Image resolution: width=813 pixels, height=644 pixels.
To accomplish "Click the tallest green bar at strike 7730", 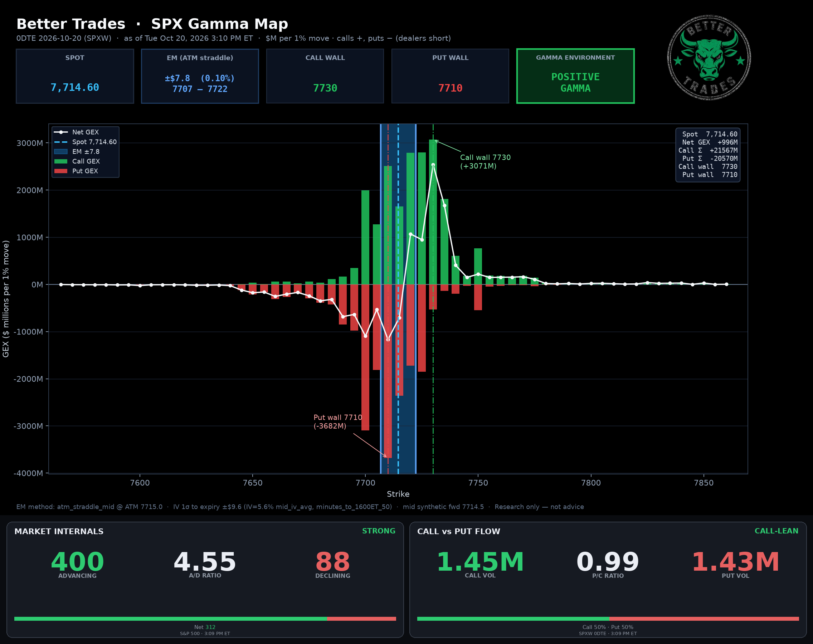I will [x=433, y=212].
